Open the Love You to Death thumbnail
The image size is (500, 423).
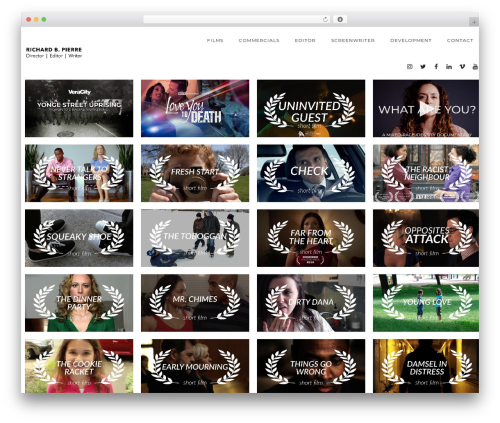point(195,108)
